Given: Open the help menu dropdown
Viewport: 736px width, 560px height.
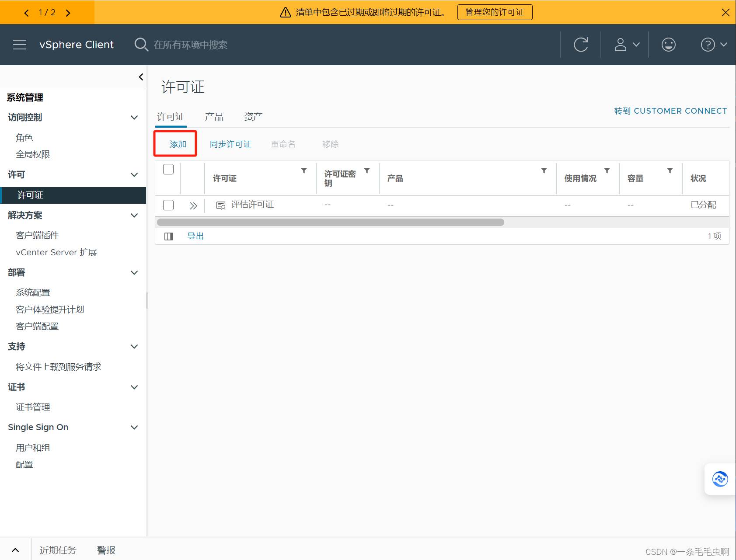Looking at the screenshot, I should coord(713,45).
